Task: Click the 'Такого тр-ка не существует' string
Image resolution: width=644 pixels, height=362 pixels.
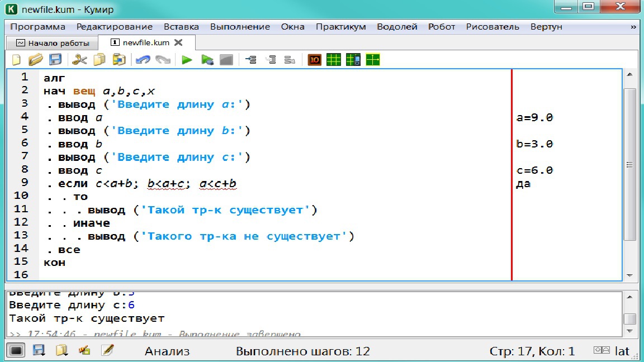Action: pos(244,236)
